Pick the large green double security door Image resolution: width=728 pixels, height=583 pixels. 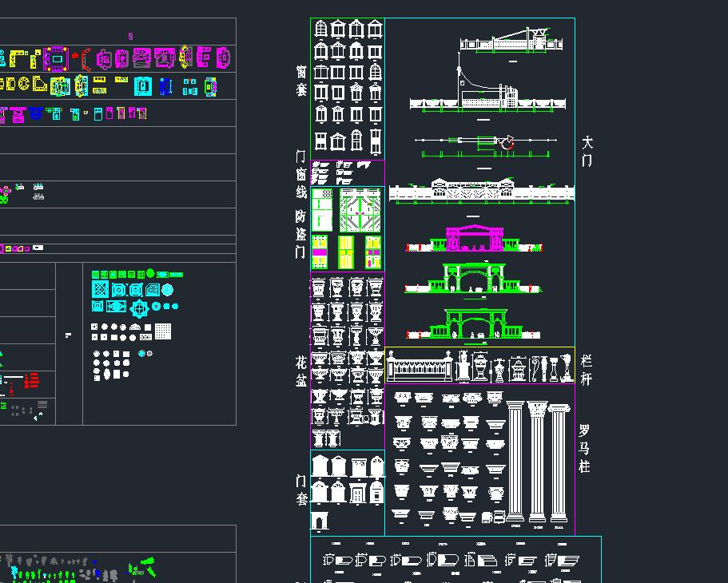tap(360, 210)
